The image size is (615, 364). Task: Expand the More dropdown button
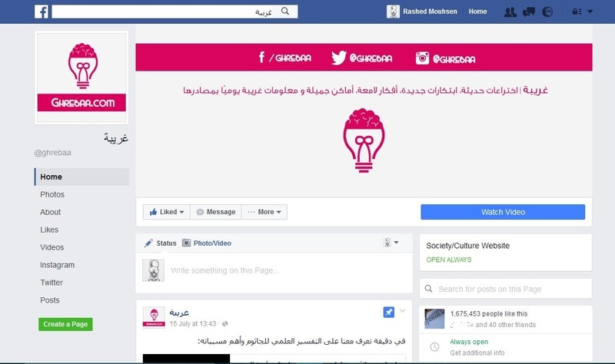click(264, 212)
